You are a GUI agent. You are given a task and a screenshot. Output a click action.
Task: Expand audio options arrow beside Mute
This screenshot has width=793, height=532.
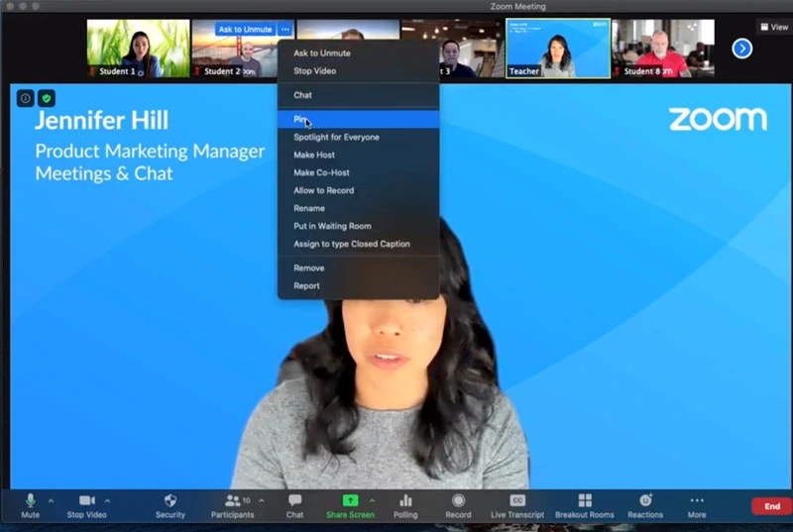click(51, 500)
